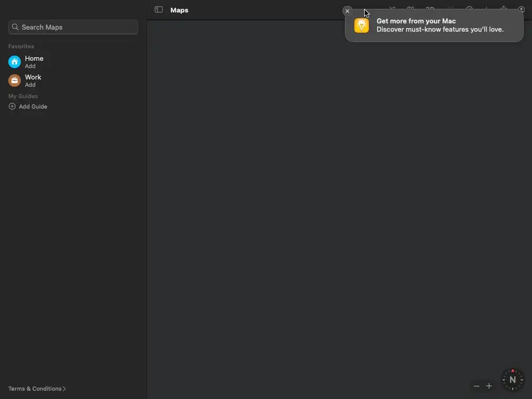
Task: Open the Terms & Conditions link
Action: pyautogui.click(x=35, y=389)
